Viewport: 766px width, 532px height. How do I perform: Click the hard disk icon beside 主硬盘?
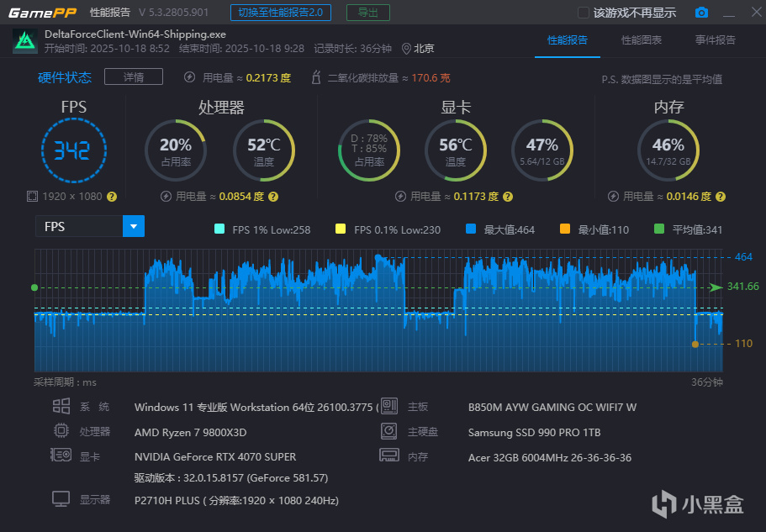[x=389, y=431]
